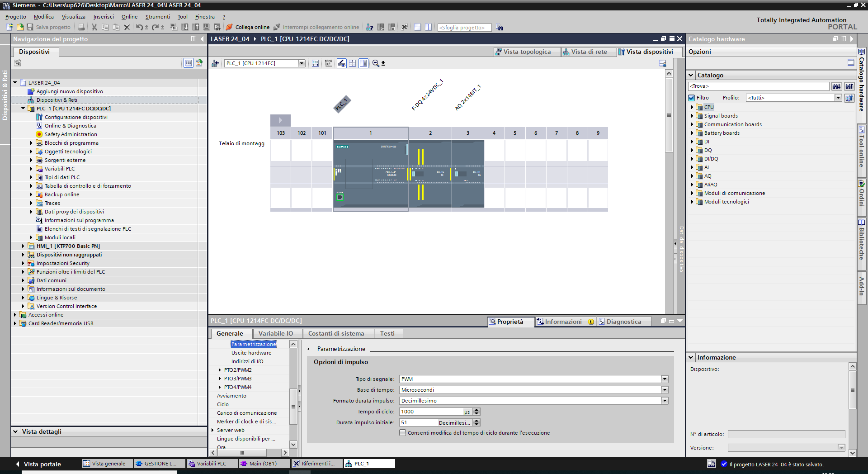Click the device view vertical scrollbar

coord(669,115)
